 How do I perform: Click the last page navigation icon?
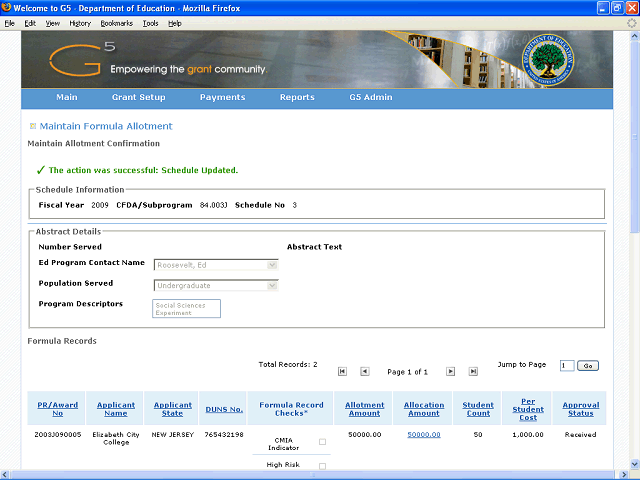pyautogui.click(x=472, y=371)
